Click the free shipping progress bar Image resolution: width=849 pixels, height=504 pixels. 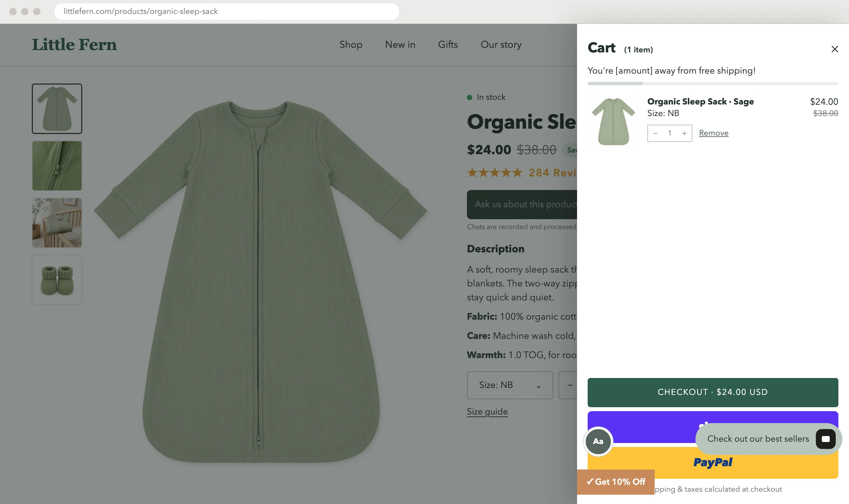[712, 84]
